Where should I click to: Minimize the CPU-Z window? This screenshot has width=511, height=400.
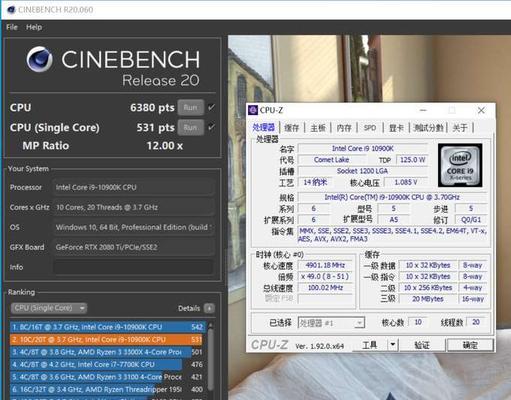click(423, 110)
